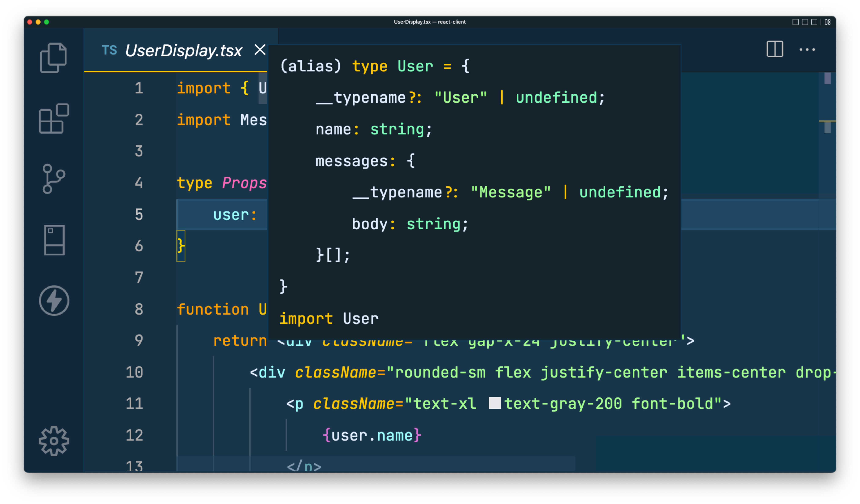Click line number 10 in the gutter
This screenshot has width=860, height=504.
[x=134, y=372]
